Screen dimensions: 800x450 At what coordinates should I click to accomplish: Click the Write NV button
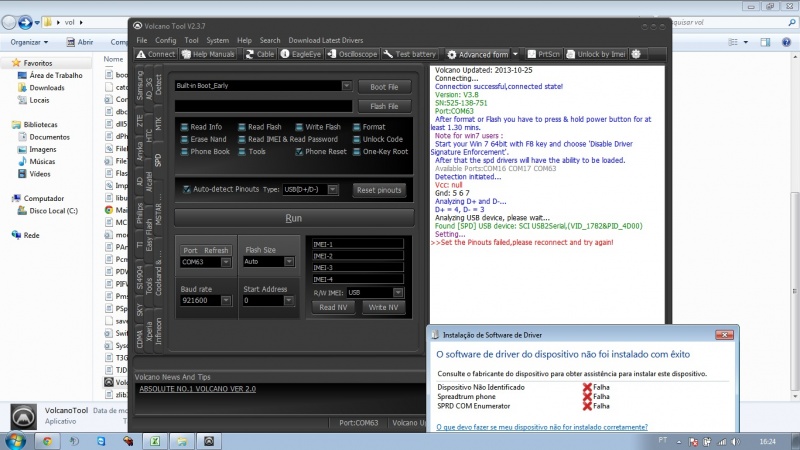point(383,307)
